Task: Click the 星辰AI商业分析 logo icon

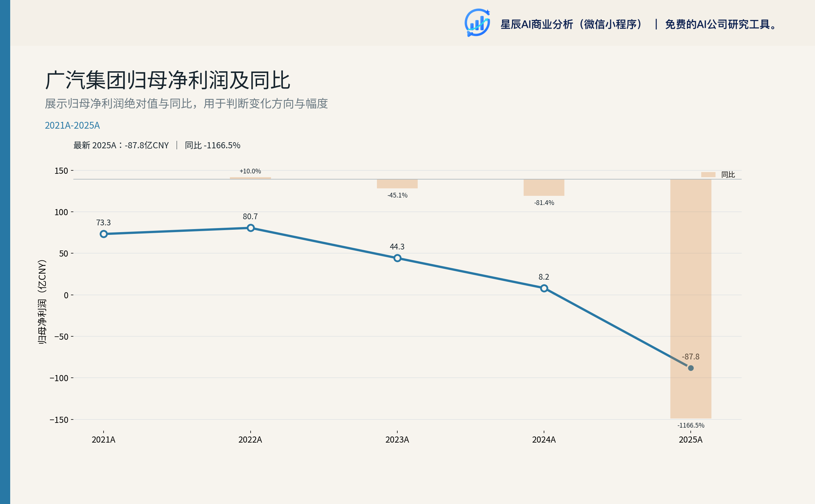Action: [x=477, y=23]
